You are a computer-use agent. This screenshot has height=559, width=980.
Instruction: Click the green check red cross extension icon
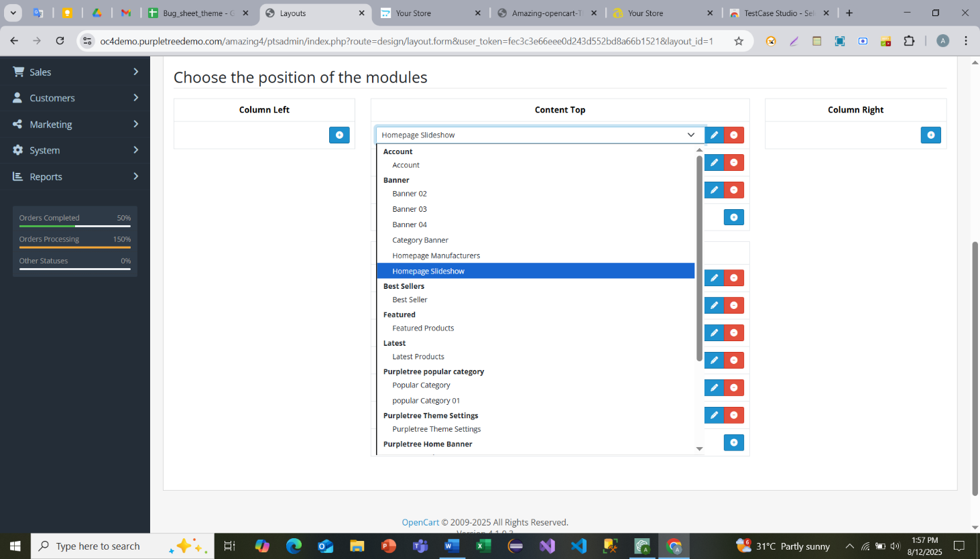point(885,41)
